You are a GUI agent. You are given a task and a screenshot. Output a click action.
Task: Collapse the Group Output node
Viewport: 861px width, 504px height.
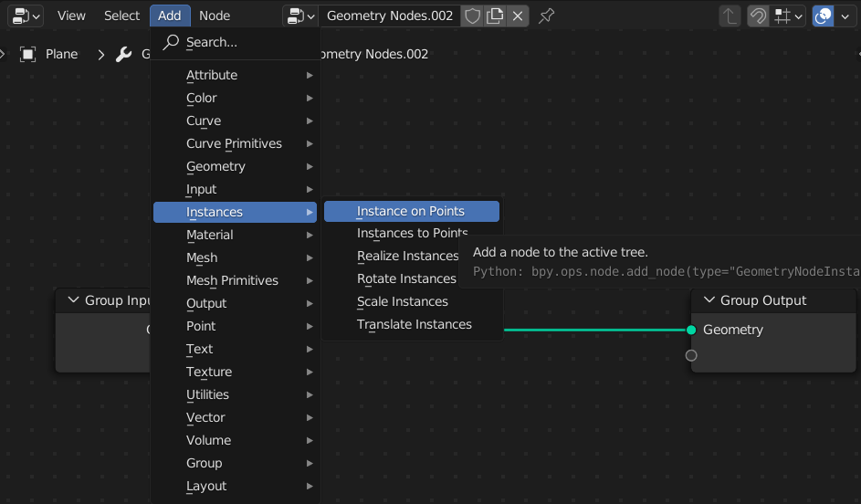709,300
